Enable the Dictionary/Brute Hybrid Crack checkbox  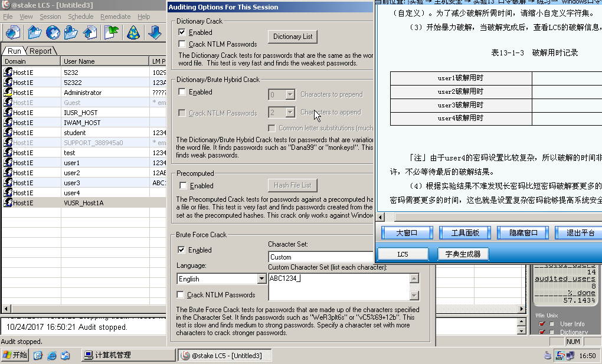click(x=182, y=92)
